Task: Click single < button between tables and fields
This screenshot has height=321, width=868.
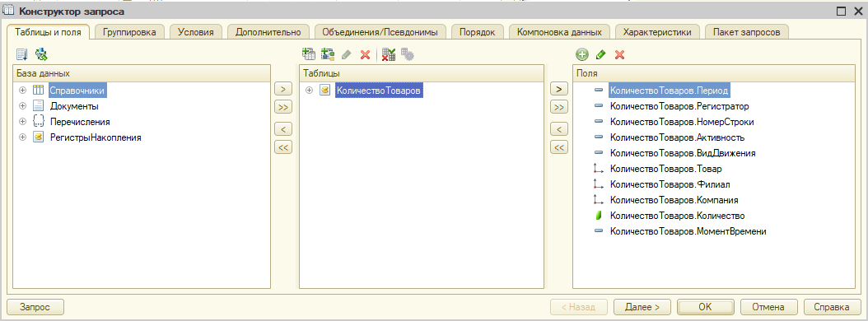Action: 558,129
